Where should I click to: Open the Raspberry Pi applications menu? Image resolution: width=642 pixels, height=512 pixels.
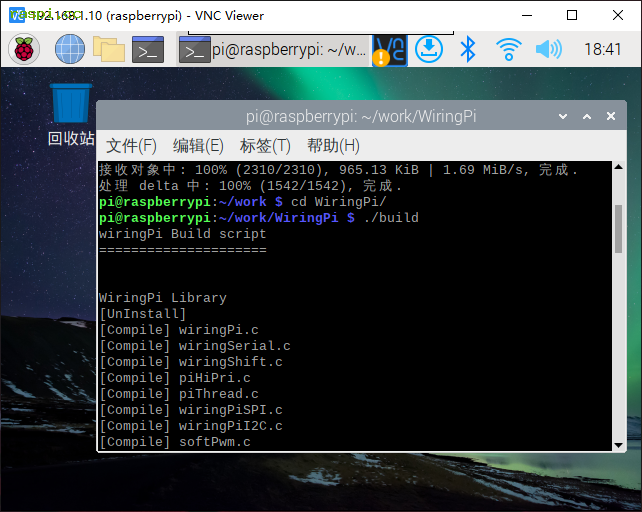tap(24, 49)
